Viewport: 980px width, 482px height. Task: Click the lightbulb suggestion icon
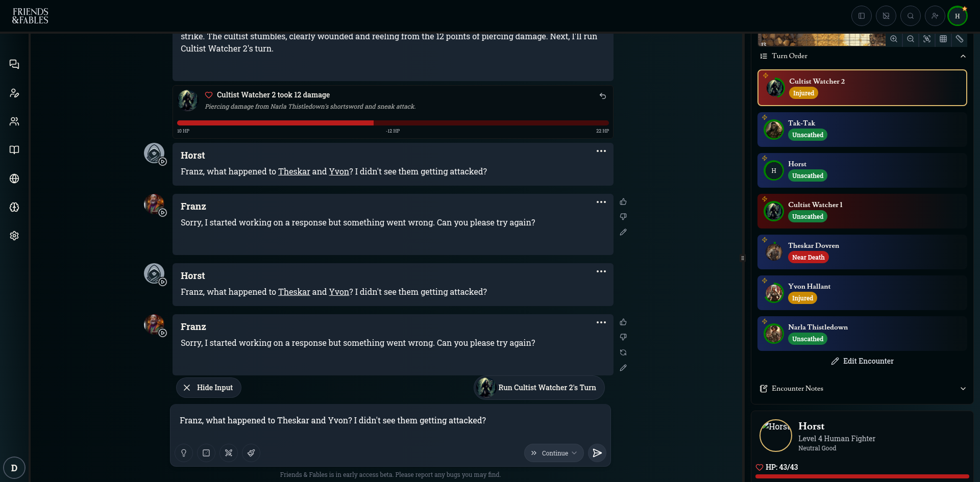(x=184, y=453)
